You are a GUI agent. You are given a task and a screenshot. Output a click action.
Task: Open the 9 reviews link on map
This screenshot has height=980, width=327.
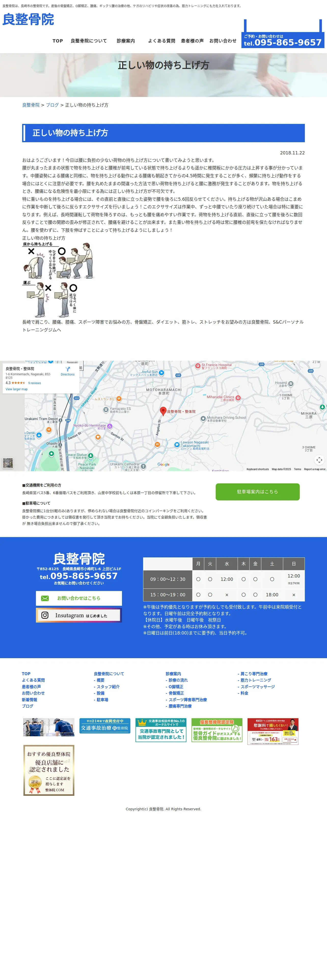tap(34, 383)
